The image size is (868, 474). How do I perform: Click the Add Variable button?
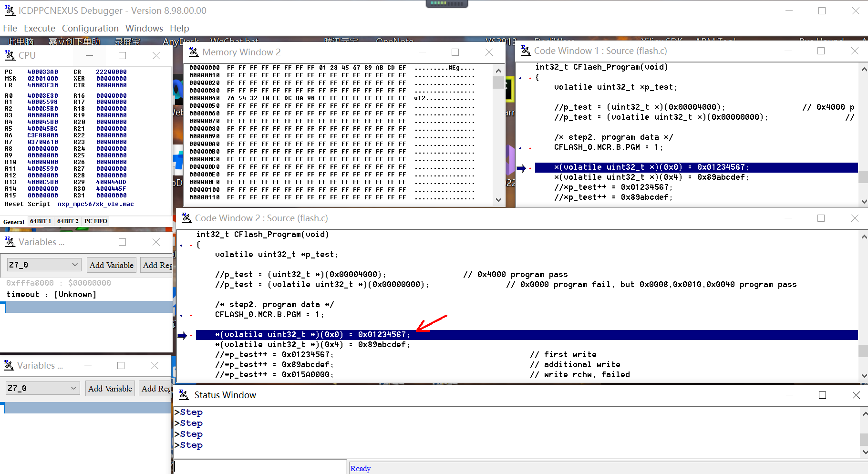point(111,265)
